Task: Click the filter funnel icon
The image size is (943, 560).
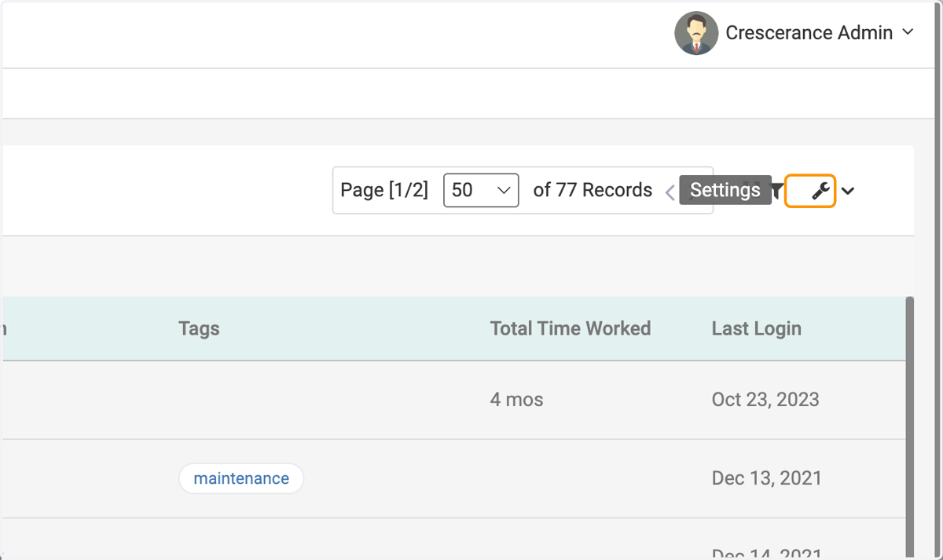Action: pyautogui.click(x=777, y=191)
